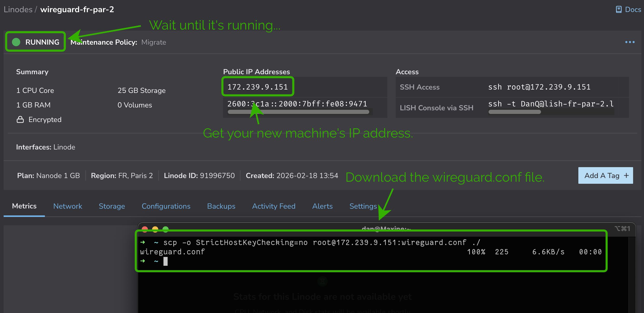644x313 pixels.
Task: Open the three-dots actions menu
Action: tap(630, 42)
